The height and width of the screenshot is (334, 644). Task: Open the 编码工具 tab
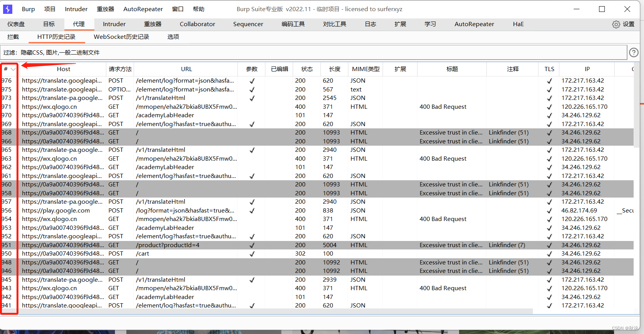coord(293,24)
